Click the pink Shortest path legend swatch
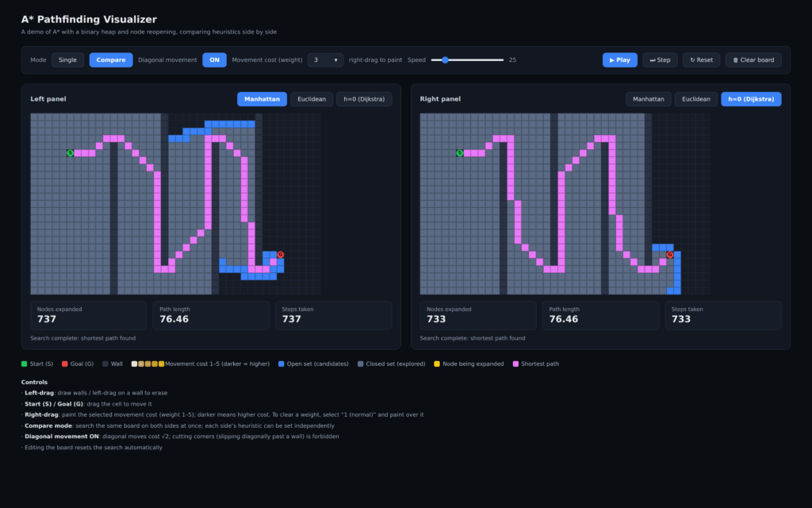Viewport: 812px width, 508px height. pos(515,364)
